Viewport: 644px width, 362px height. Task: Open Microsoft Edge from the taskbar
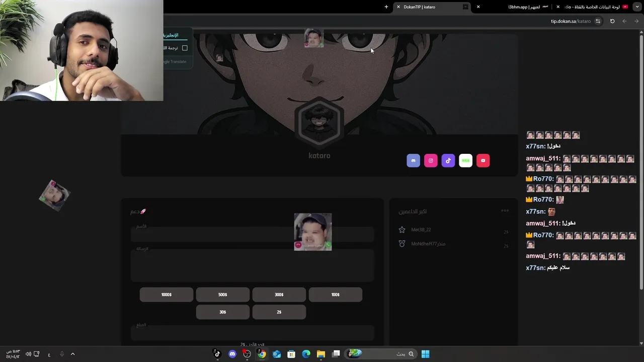[x=306, y=354]
